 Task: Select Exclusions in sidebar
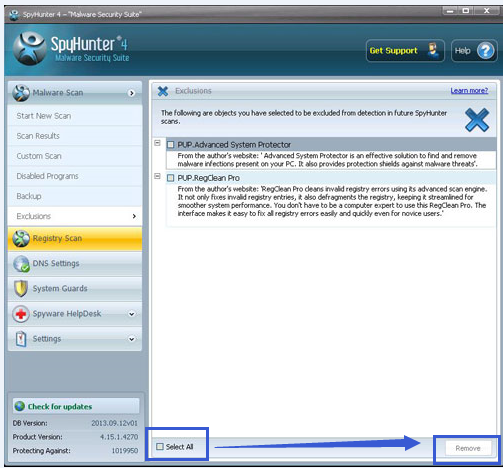pyautogui.click(x=75, y=216)
